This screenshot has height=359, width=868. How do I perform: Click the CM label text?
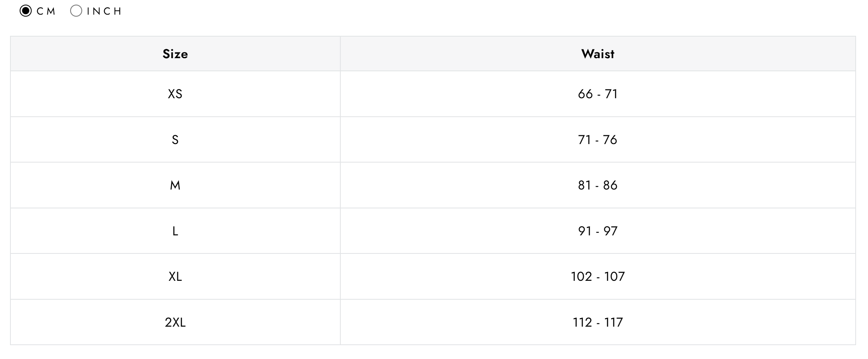pos(46,12)
